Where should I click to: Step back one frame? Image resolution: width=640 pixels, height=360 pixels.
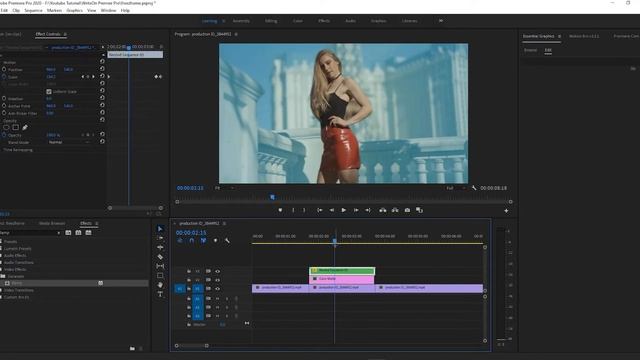[331, 210]
